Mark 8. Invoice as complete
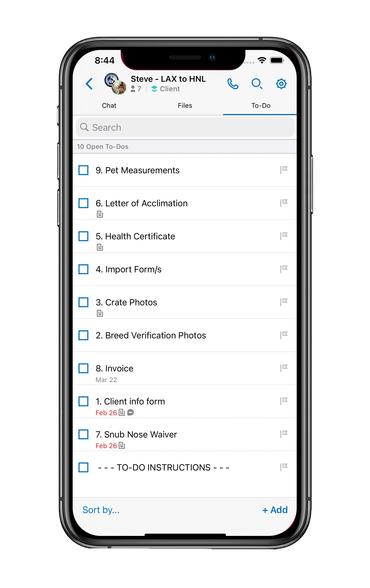 (x=84, y=368)
